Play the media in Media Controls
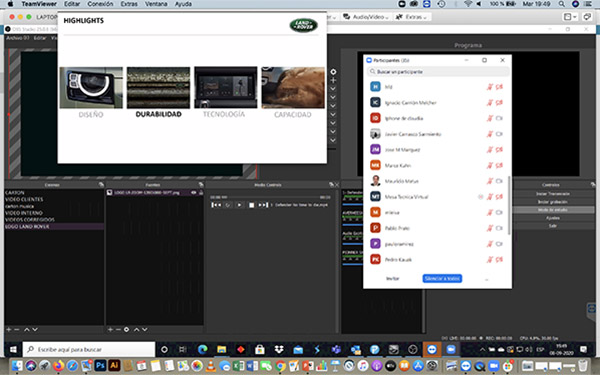Image resolution: width=600 pixels, height=375 pixels. [x=240, y=205]
